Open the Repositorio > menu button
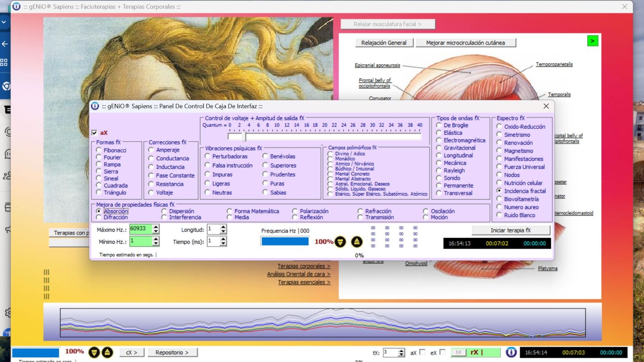644x362 pixels. 172,352
